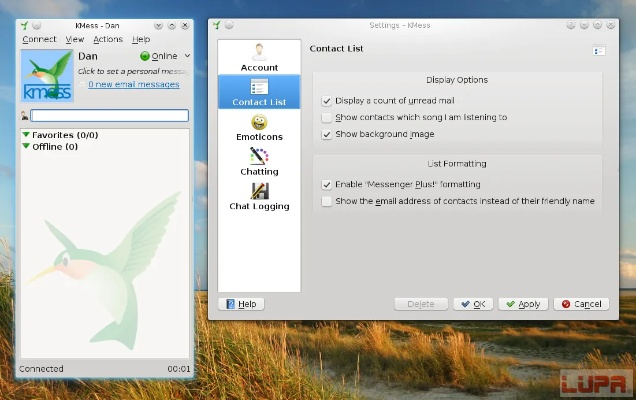Screen dimensions: 636x400
Task: Collapse the Offline contact group
Action: (x=26, y=147)
